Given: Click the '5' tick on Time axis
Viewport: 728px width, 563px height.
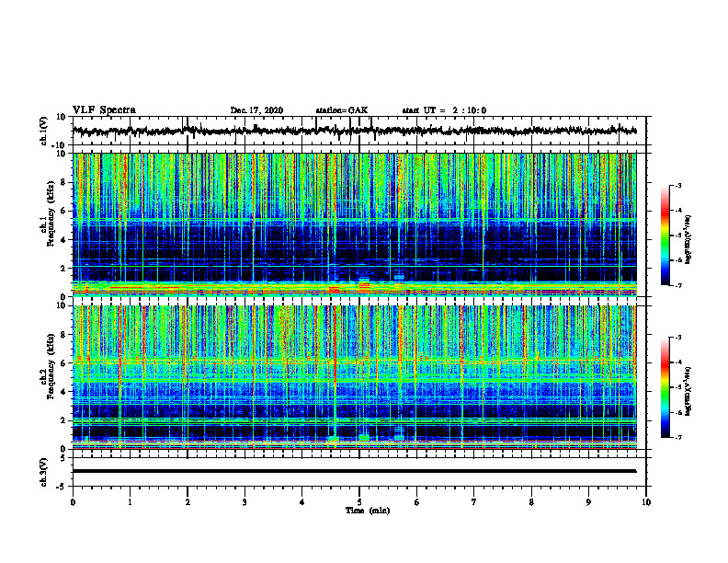Looking at the screenshot, I should point(359,502).
